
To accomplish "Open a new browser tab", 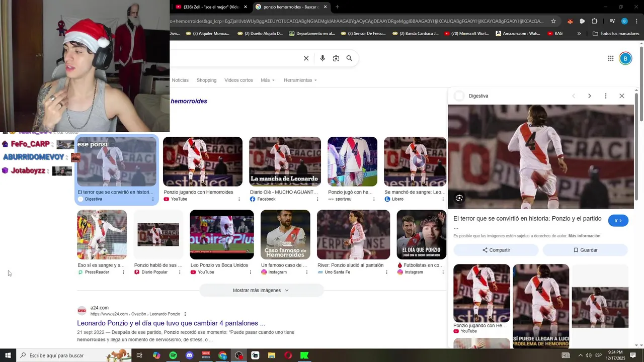I will [337, 7].
